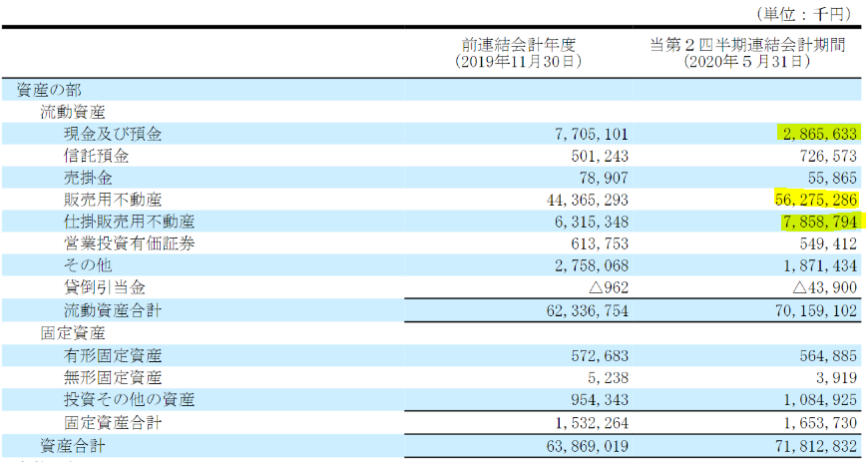Image resolution: width=868 pixels, height=462 pixels.
Task: Select the その他 row label
Action: tap(88, 265)
